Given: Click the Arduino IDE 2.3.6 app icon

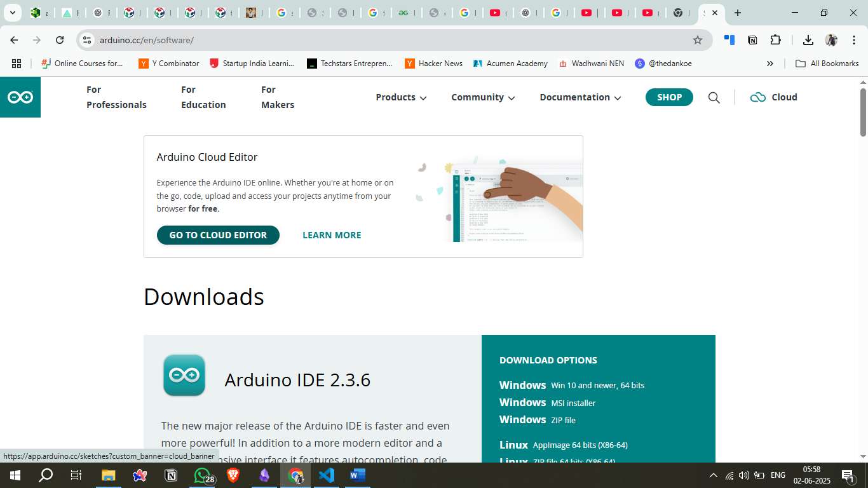Looking at the screenshot, I should tap(184, 376).
